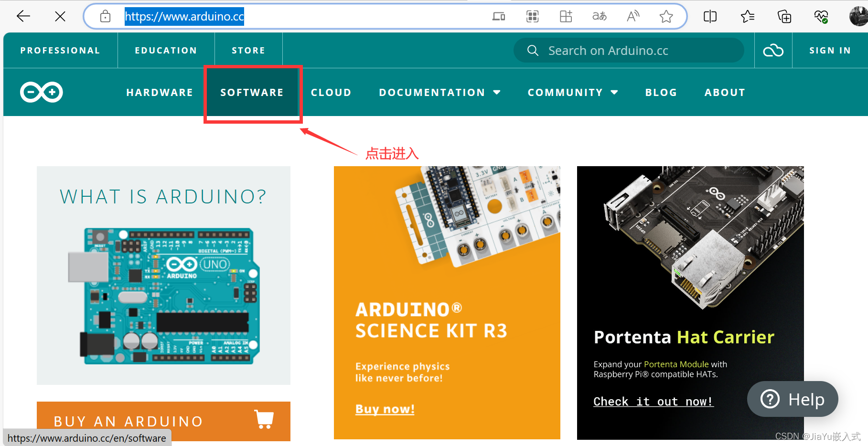Viewport: 868px width, 446px height.
Task: Click the Portenta Module link
Action: click(x=676, y=364)
